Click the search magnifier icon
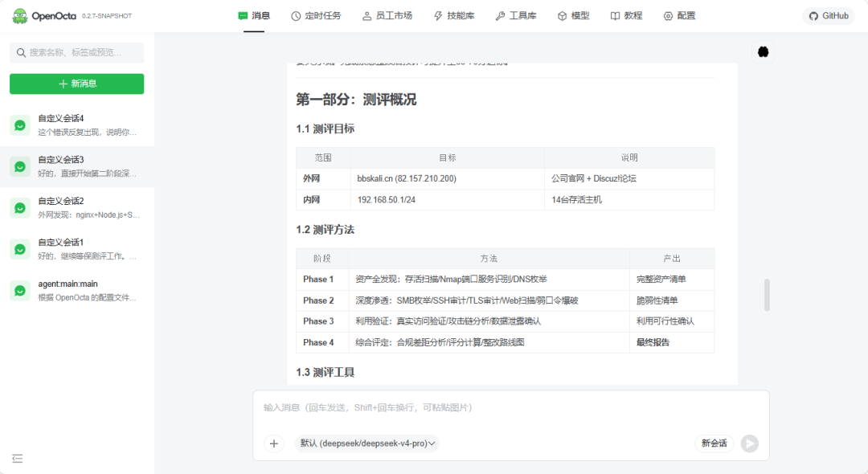The height and width of the screenshot is (474, 868). coord(21,52)
